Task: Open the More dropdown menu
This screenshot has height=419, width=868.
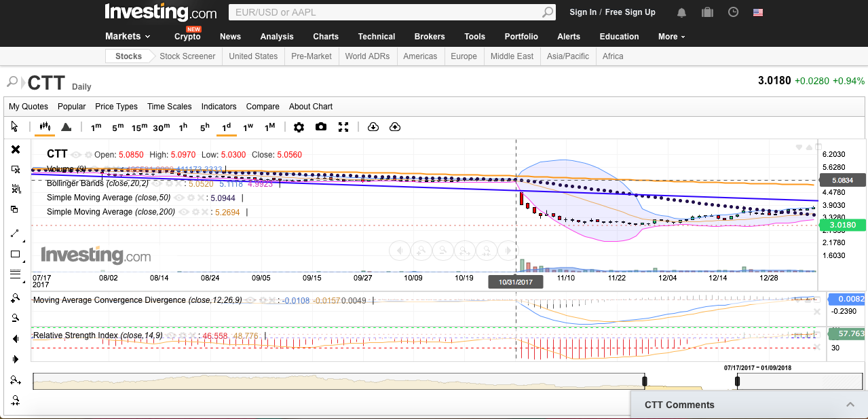Action: [x=671, y=37]
